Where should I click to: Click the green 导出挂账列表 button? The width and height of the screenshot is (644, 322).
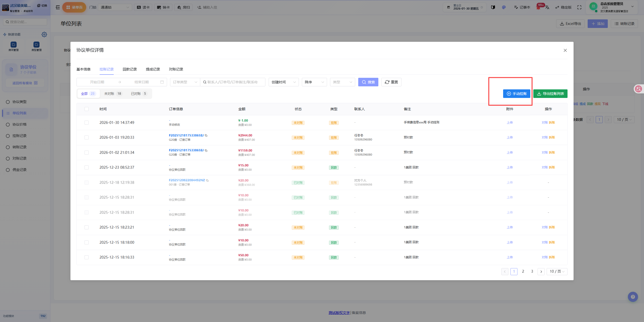(x=550, y=94)
